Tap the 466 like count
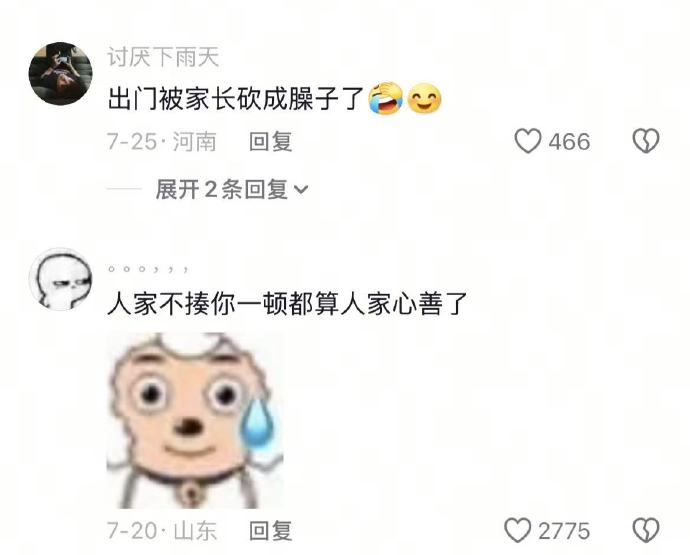690x555 pixels. [569, 142]
